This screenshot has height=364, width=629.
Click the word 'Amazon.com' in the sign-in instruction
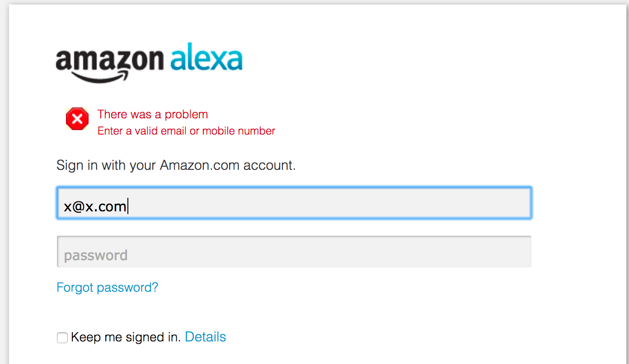coord(199,165)
